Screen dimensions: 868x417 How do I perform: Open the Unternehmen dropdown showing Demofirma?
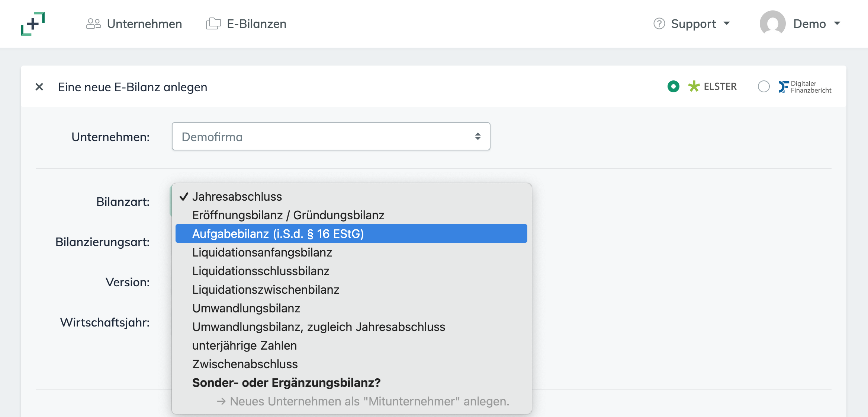tap(331, 136)
